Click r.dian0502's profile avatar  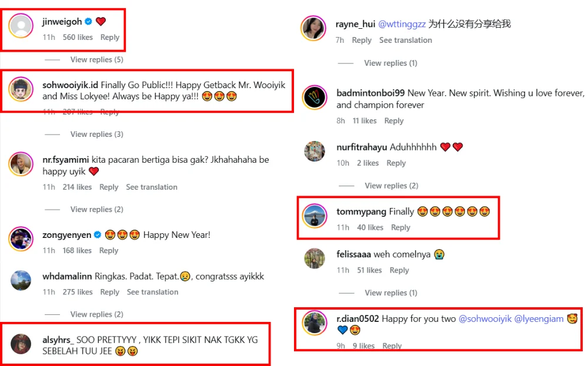314,323
